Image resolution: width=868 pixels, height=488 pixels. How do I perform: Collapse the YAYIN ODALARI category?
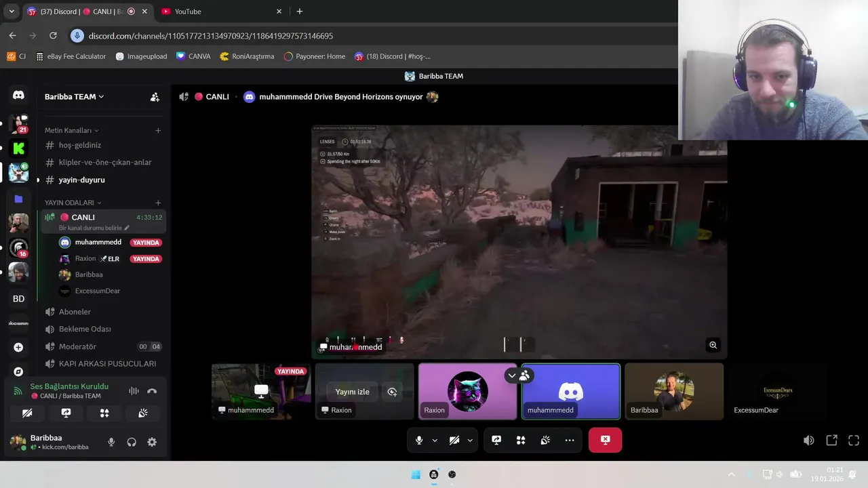tap(73, 203)
